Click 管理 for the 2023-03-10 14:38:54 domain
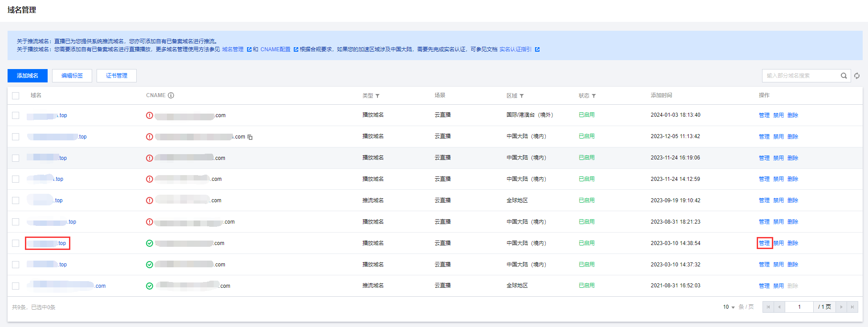This screenshot has width=868, height=327. pyautogui.click(x=764, y=243)
